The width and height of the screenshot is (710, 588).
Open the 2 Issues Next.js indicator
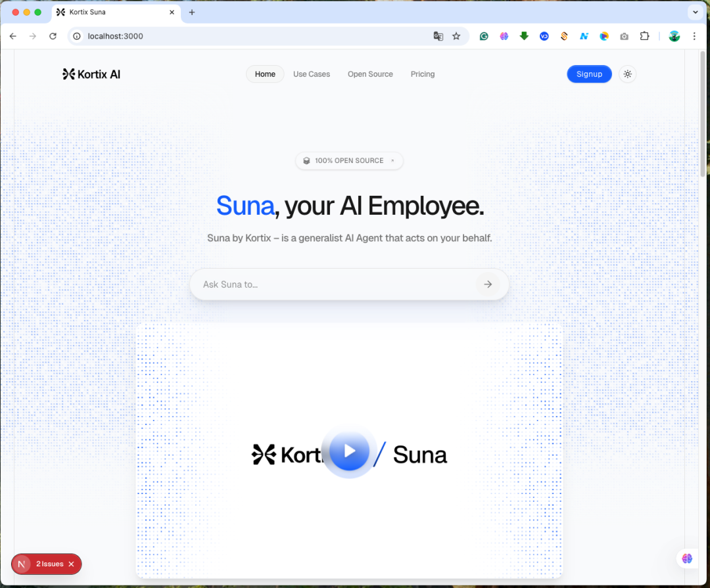tap(50, 564)
